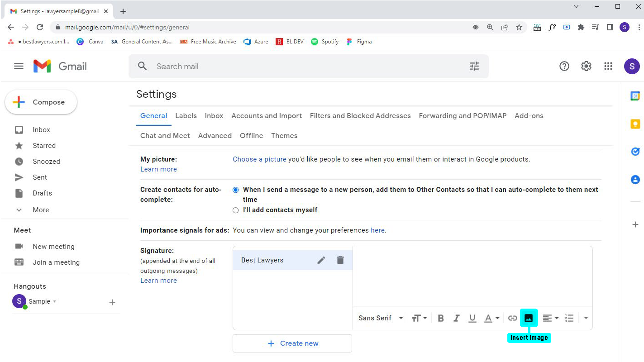Open the text size dropdown
This screenshot has height=362, width=644.
coord(419,318)
